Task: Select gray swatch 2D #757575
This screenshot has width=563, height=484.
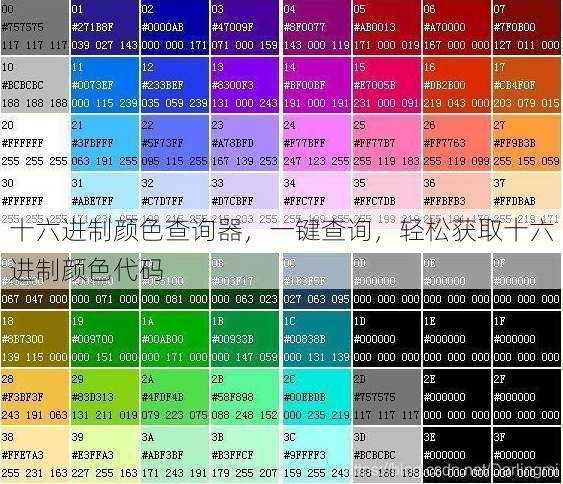Action: 386,397
